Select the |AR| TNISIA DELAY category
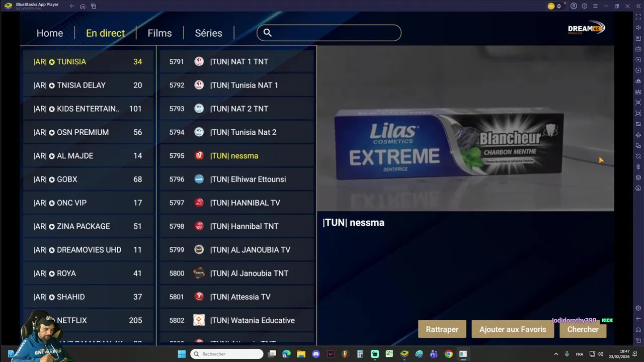This screenshot has height=362, width=644. click(88, 85)
